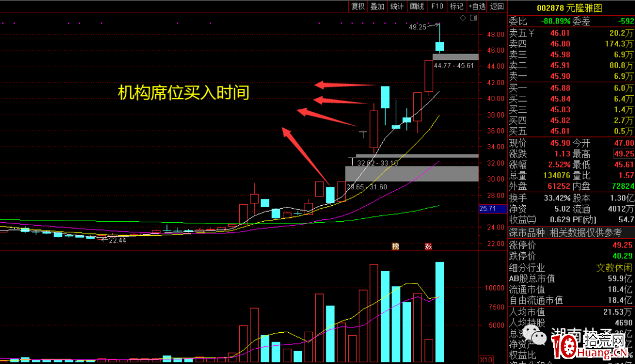Viewport: 635px width, 364px height.
Task: Click the 外盘 61252 value
Action: (x=559, y=186)
